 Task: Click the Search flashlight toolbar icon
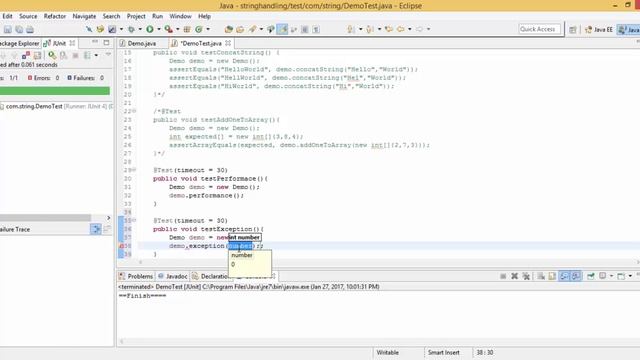[252, 29]
